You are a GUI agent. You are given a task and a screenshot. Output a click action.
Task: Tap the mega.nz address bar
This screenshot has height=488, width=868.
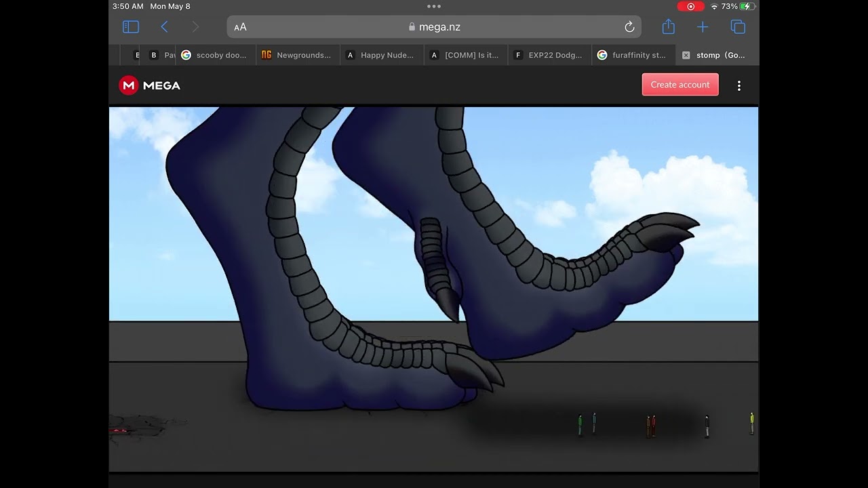(434, 27)
